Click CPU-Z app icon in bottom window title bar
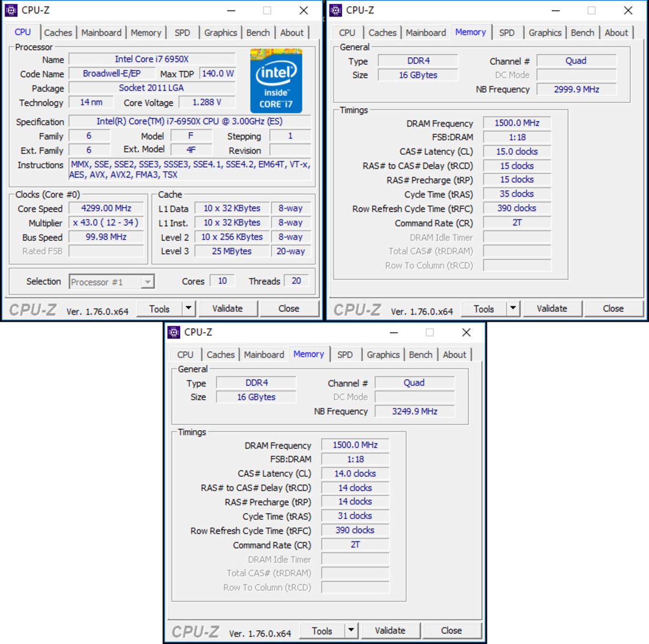The width and height of the screenshot is (649, 644). point(174,332)
